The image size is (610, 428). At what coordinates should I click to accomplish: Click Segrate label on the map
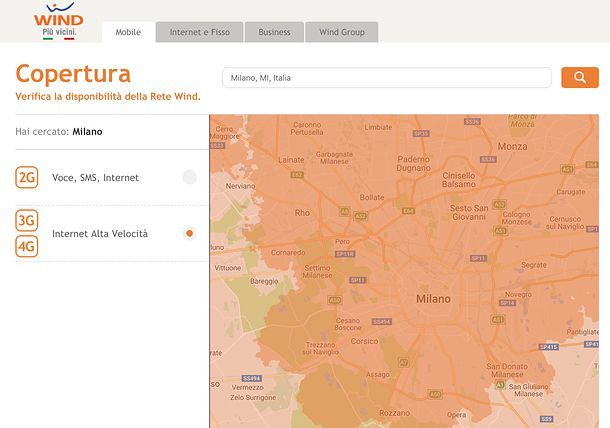(534, 265)
